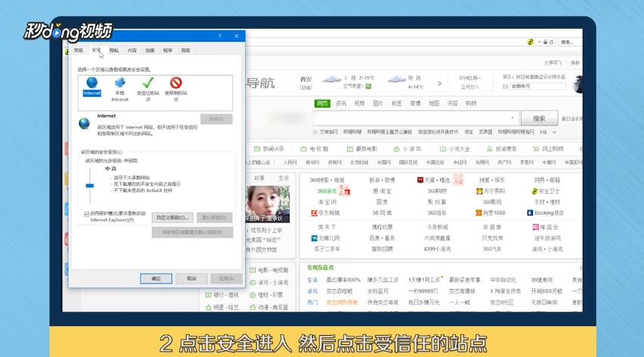The image size is (644, 357).
Task: Click the Booking酒店 blue icon
Action: pos(530,213)
